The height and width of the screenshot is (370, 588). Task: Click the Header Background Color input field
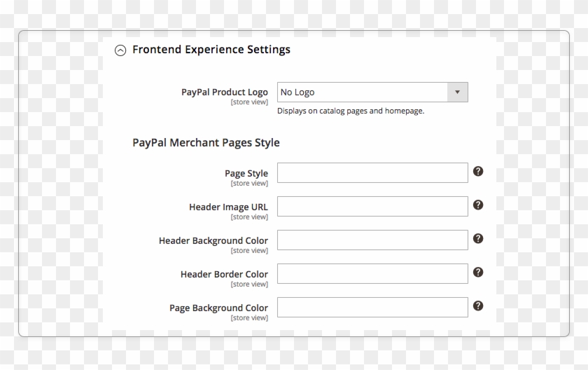[372, 240]
